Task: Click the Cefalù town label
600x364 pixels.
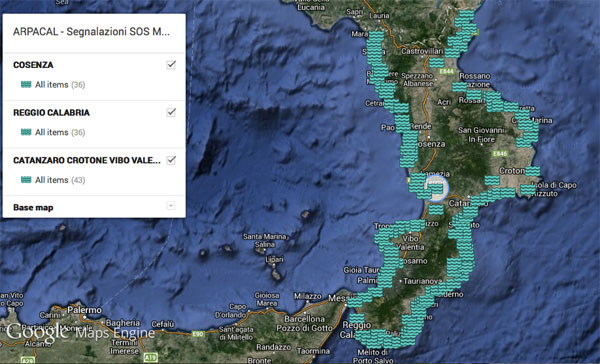Action: point(163,324)
